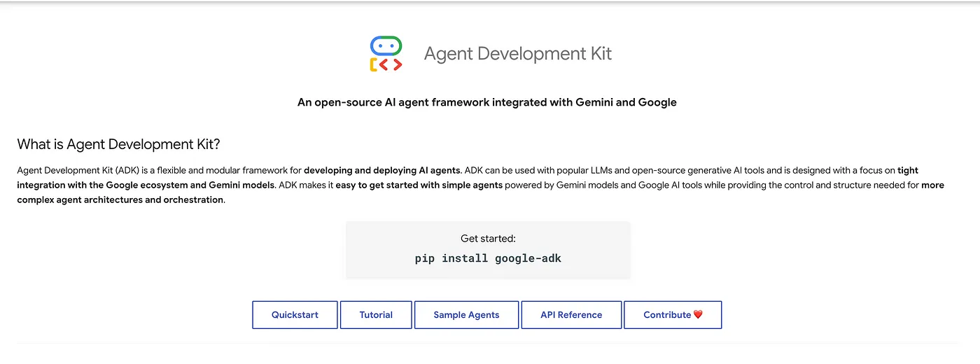Click the Contribute button with heart
This screenshot has height=364, width=980.
(673, 315)
